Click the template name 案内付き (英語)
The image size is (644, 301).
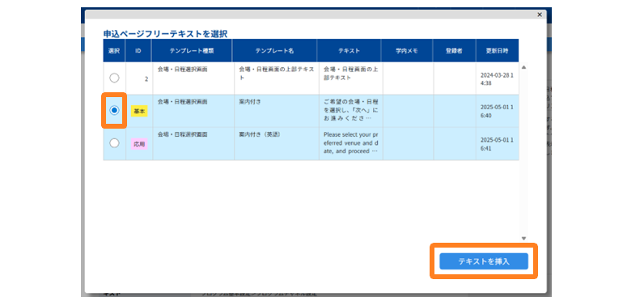tap(260, 134)
